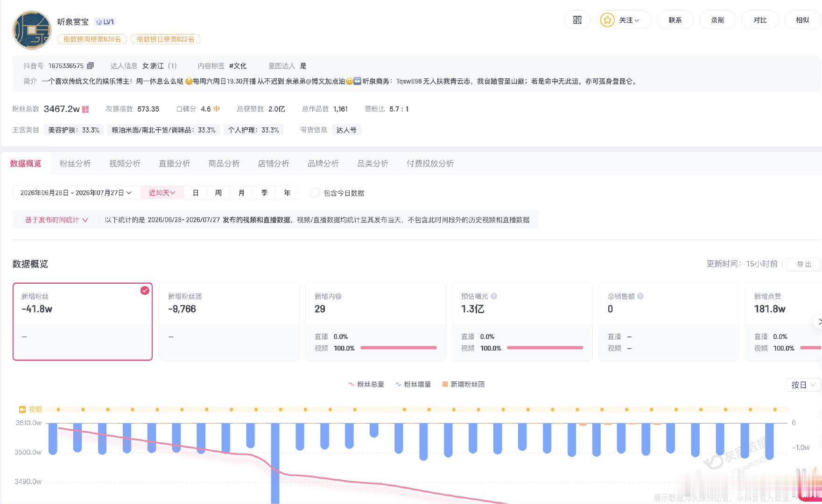The height and width of the screenshot is (504, 822).
Task: Select the 新增内容 metric card
Action: [376, 322]
